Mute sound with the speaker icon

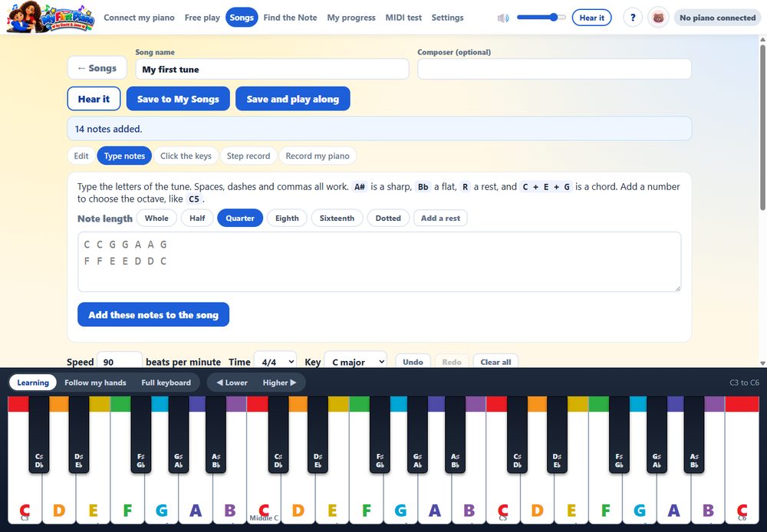[x=503, y=18]
